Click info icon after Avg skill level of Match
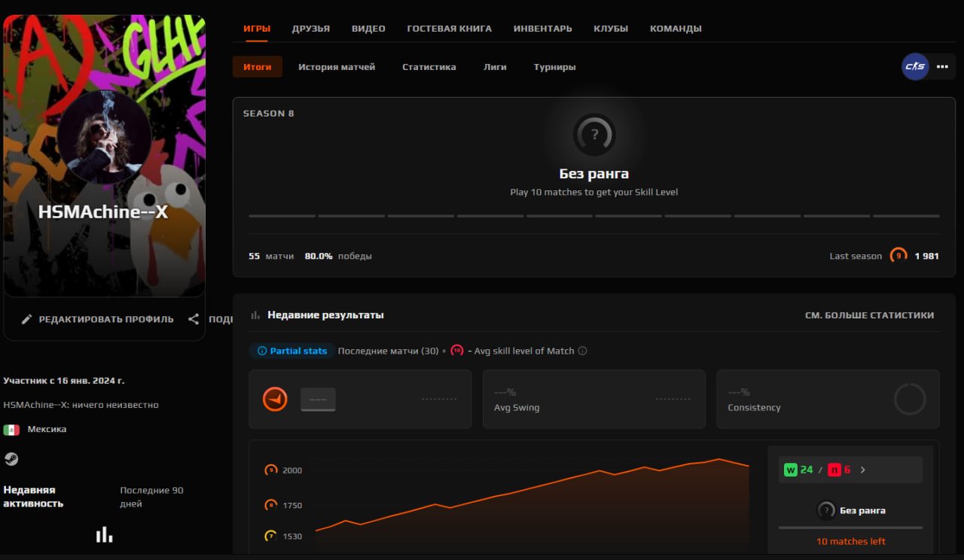The image size is (964, 560). click(x=582, y=351)
